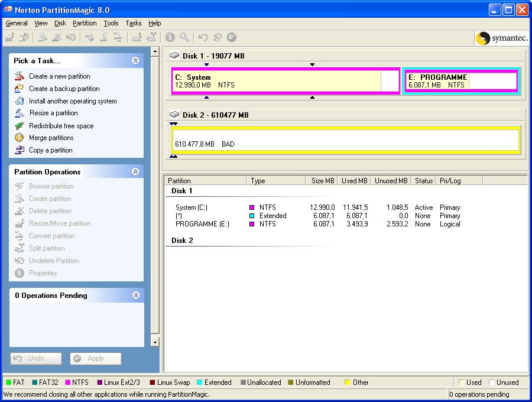Open the General menu
Screen dimensions: 532x402
(x=17, y=23)
